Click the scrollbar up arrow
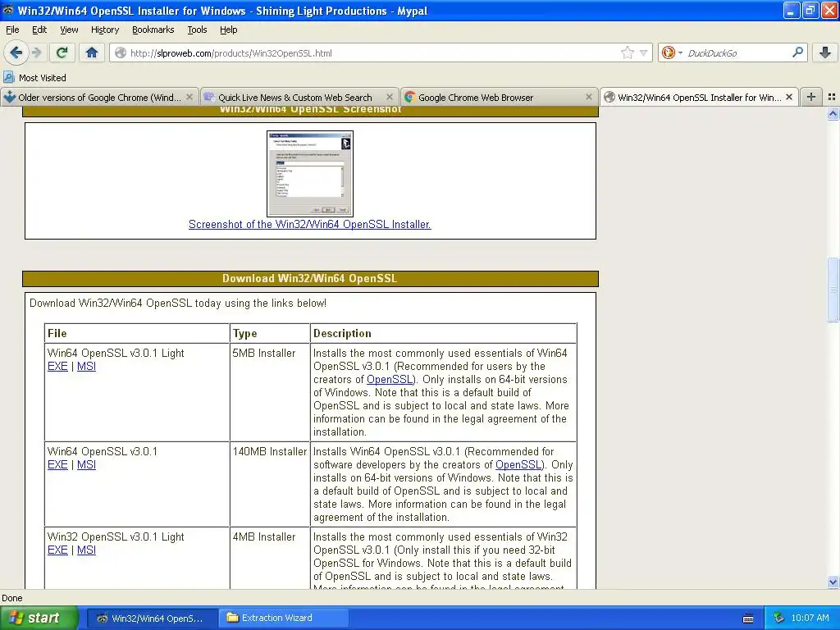This screenshot has height=630, width=840. coord(833,113)
